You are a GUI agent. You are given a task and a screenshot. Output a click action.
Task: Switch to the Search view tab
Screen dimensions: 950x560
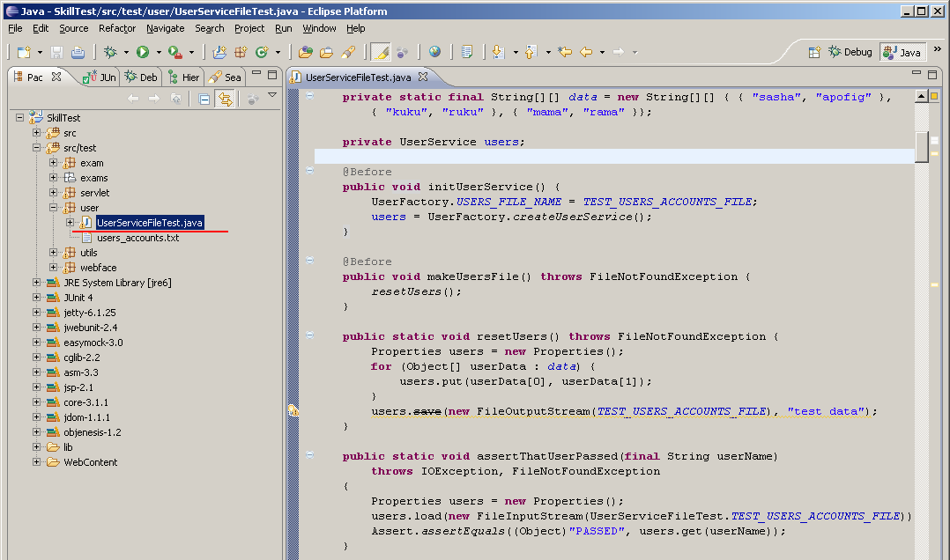coord(226,77)
